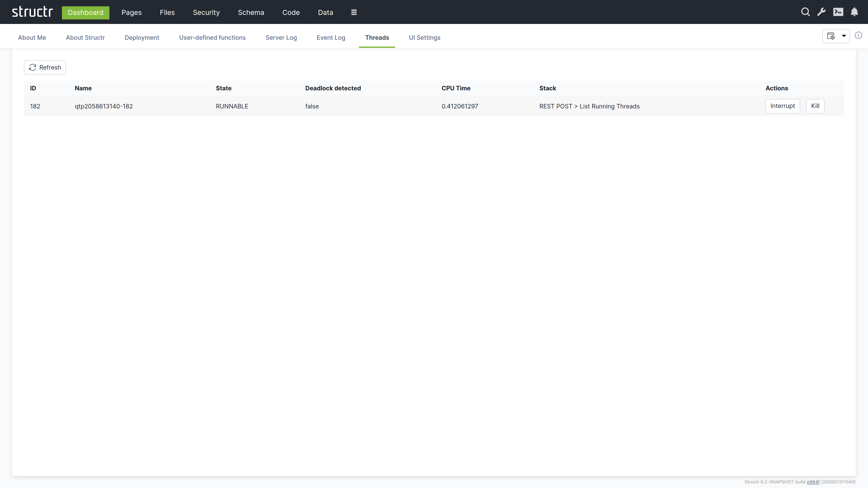Switch to the Server Log tab
Screen dimensions: 868x488
(x=281, y=38)
